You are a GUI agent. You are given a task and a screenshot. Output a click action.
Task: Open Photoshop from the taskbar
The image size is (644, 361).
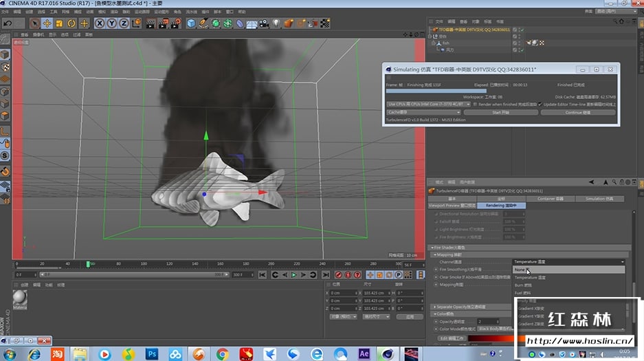coord(152,353)
